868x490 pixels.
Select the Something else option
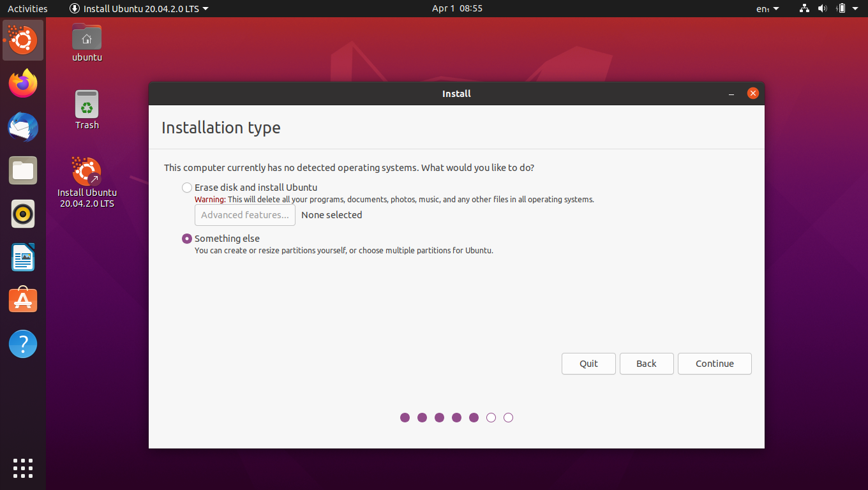point(187,239)
